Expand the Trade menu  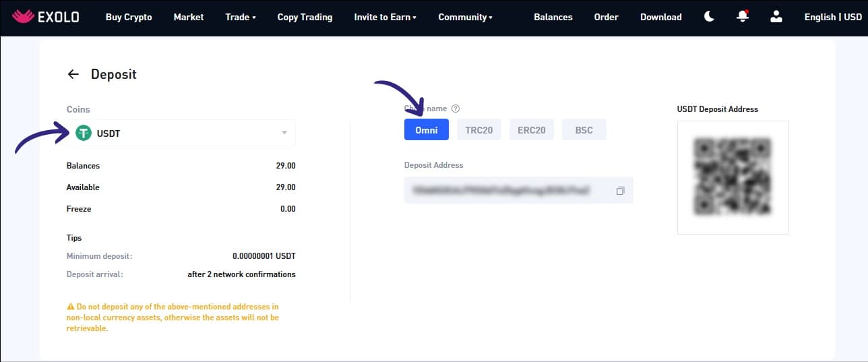point(241,17)
